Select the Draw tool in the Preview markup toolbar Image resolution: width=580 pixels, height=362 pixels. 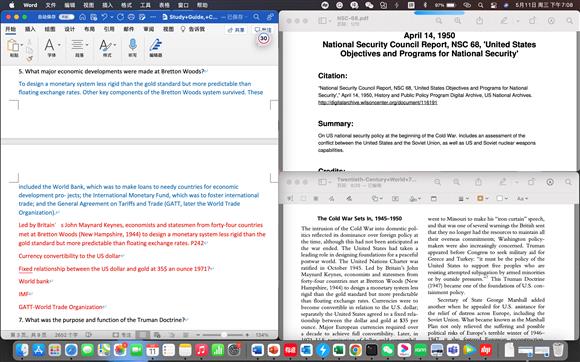(x=349, y=199)
